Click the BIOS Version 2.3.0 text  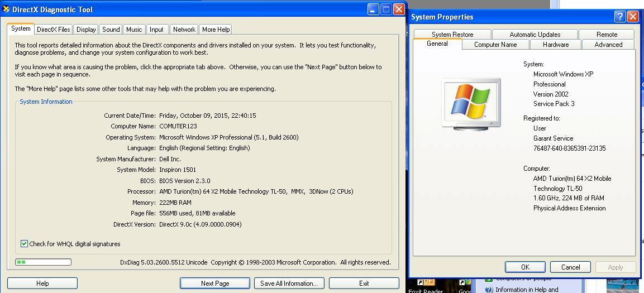pos(185,181)
